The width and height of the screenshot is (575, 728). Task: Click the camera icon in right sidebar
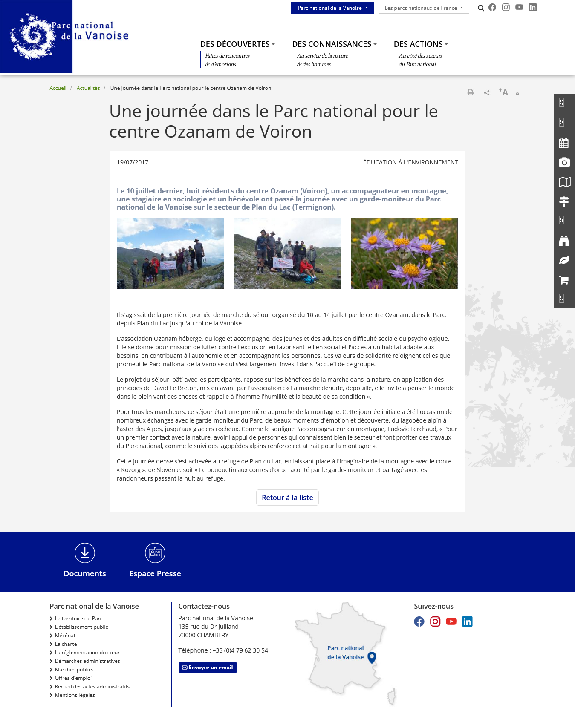pos(563,162)
